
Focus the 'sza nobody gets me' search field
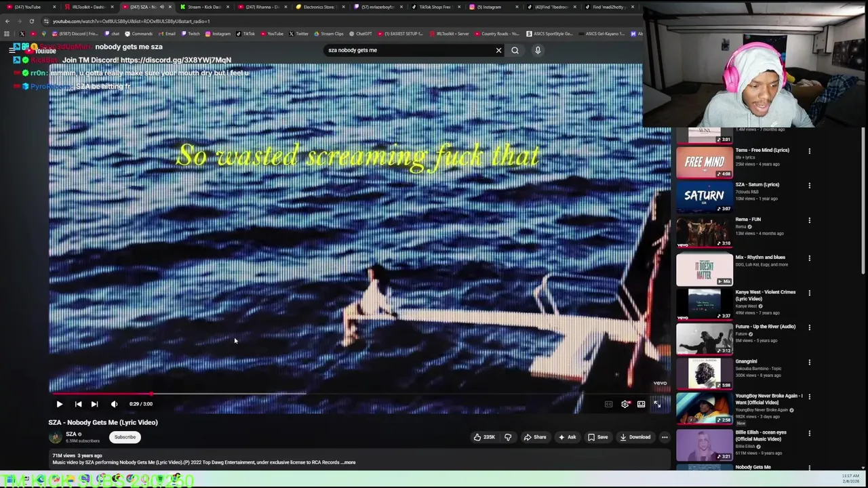[x=407, y=50]
